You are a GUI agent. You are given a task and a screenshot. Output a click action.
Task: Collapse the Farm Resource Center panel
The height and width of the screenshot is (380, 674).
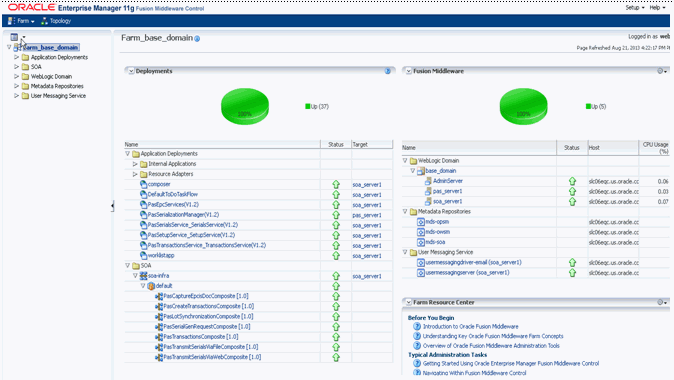click(x=409, y=302)
